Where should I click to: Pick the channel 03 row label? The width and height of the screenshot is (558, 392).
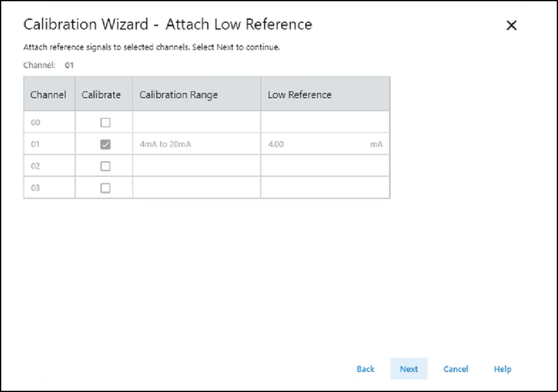(x=36, y=188)
